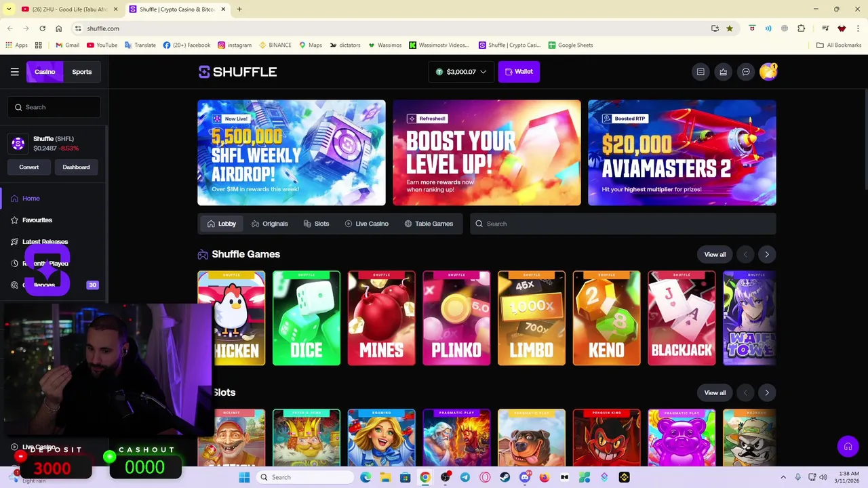Open the Mines game
Screen dimensions: 868x488
tap(382, 318)
